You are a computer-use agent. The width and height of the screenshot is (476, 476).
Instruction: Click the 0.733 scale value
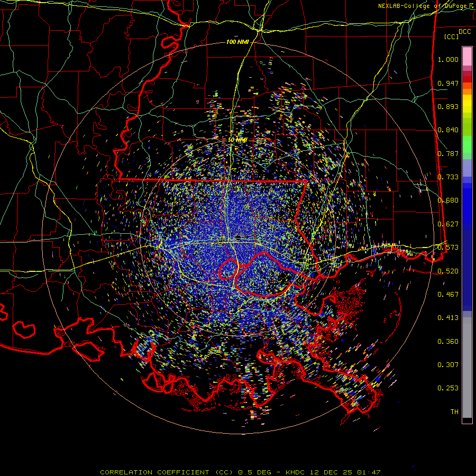pyautogui.click(x=448, y=177)
